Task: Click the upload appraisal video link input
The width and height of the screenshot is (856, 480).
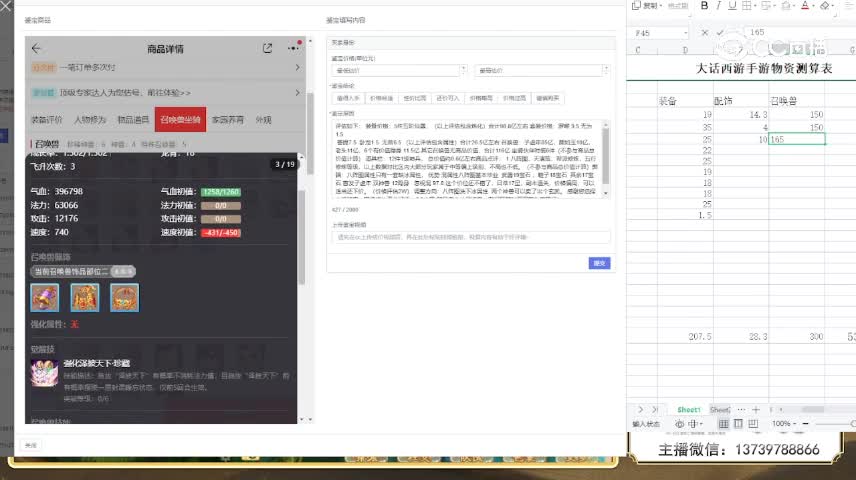Action: (x=471, y=237)
